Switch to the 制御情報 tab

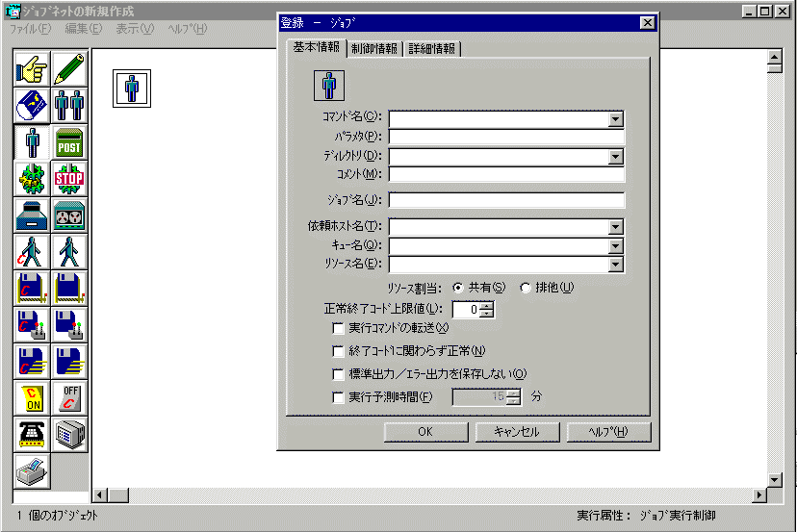374,49
